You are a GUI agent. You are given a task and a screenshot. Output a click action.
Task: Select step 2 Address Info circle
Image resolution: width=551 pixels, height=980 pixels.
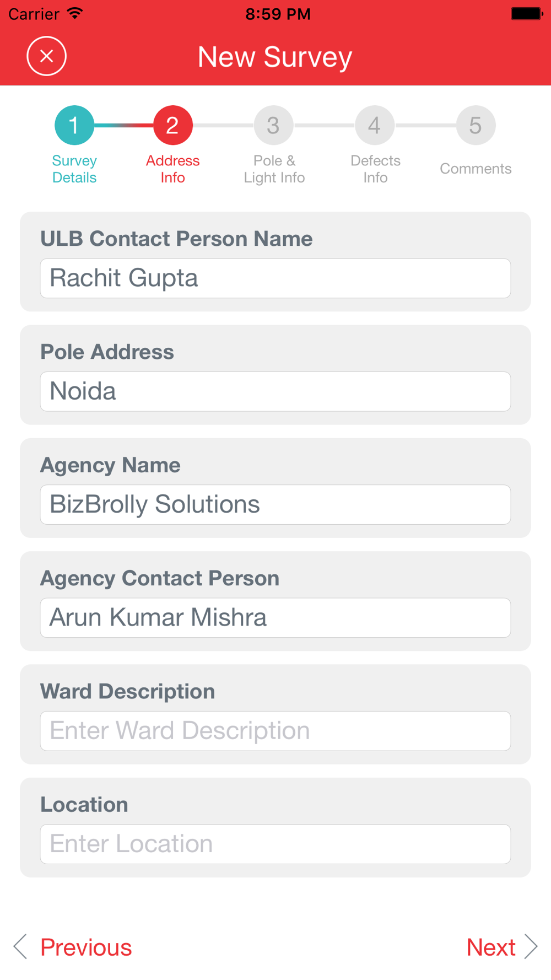click(x=172, y=125)
